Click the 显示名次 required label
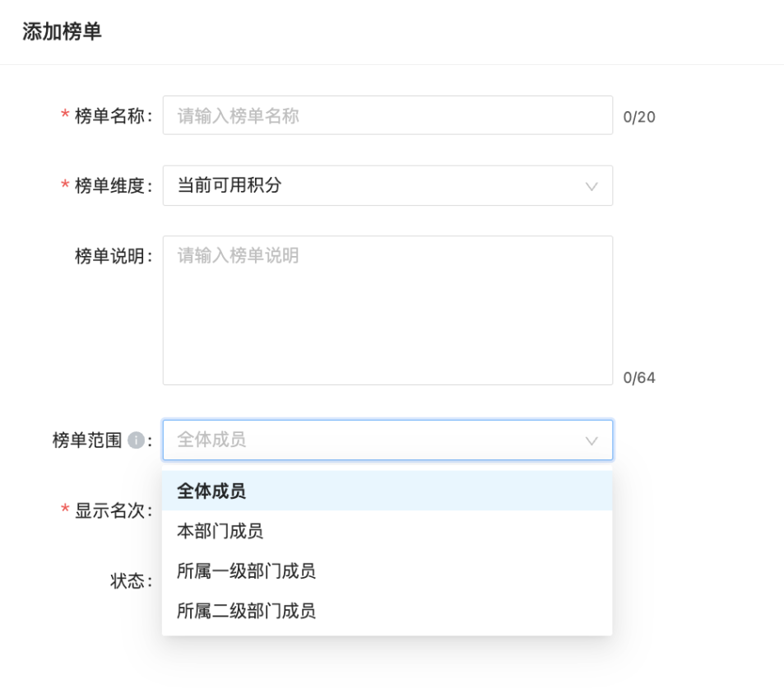The height and width of the screenshot is (694, 784). (x=110, y=511)
